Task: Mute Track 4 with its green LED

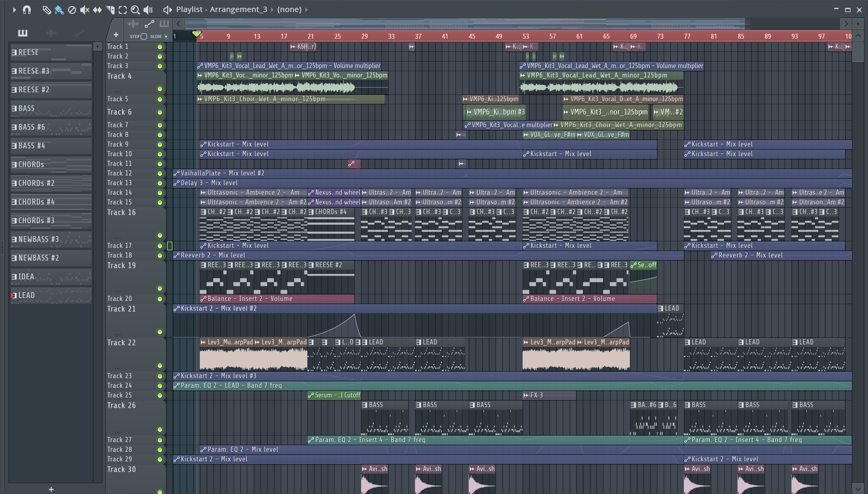Action: [160, 89]
